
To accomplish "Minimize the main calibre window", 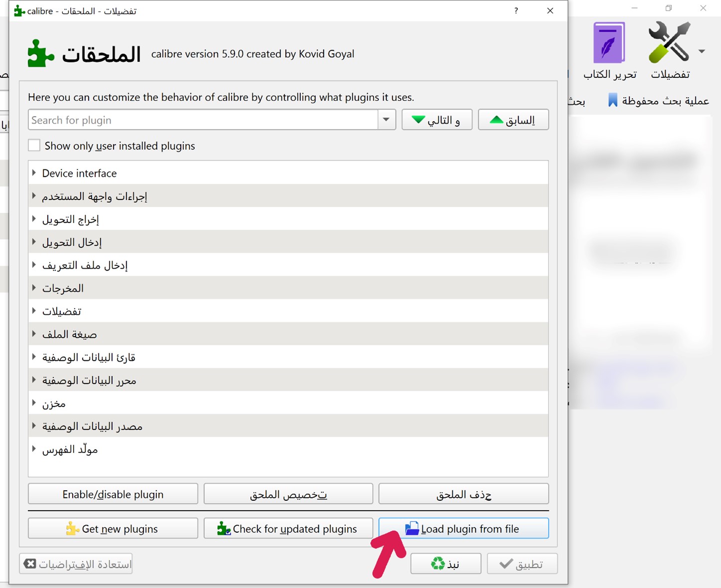I will tap(634, 8).
